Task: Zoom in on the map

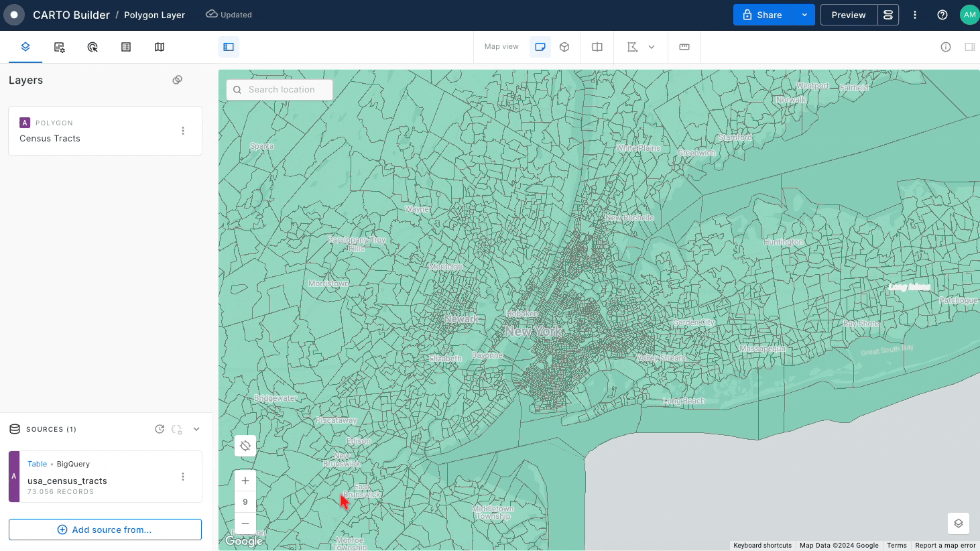Action: click(245, 481)
